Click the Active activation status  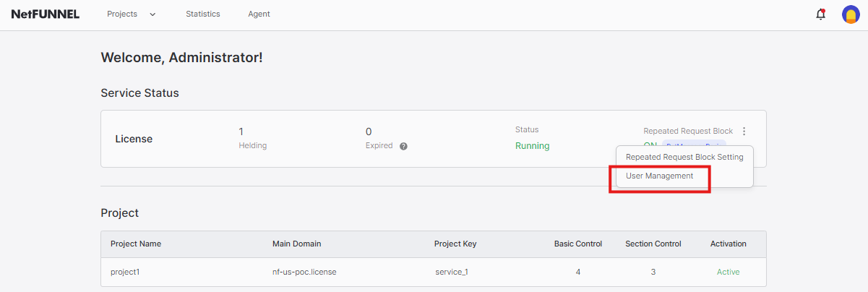(728, 272)
